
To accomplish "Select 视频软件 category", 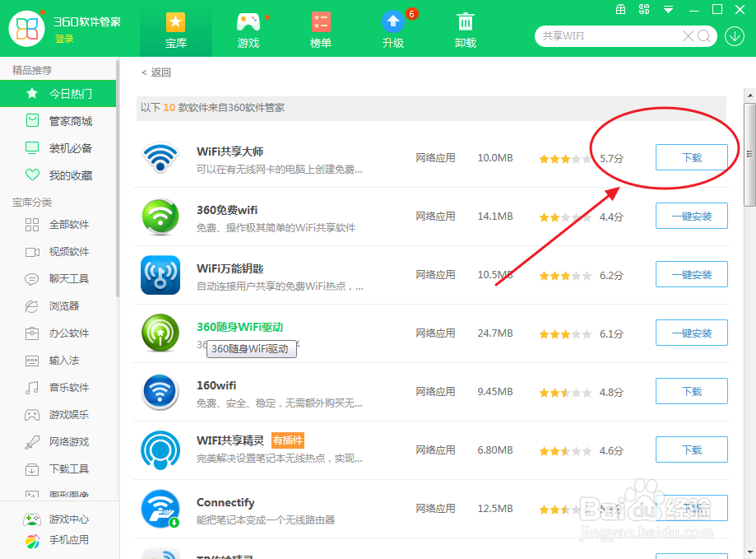I will click(x=58, y=252).
